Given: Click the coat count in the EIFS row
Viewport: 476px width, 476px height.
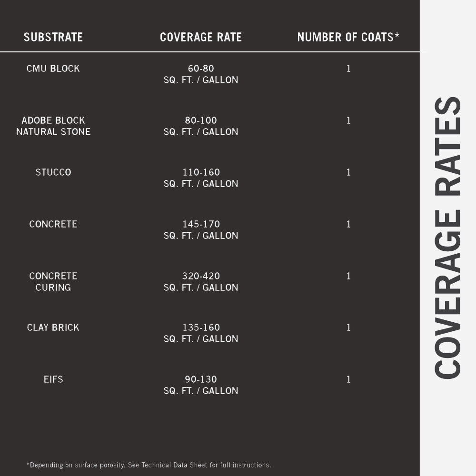Looking at the screenshot, I should (x=348, y=379).
